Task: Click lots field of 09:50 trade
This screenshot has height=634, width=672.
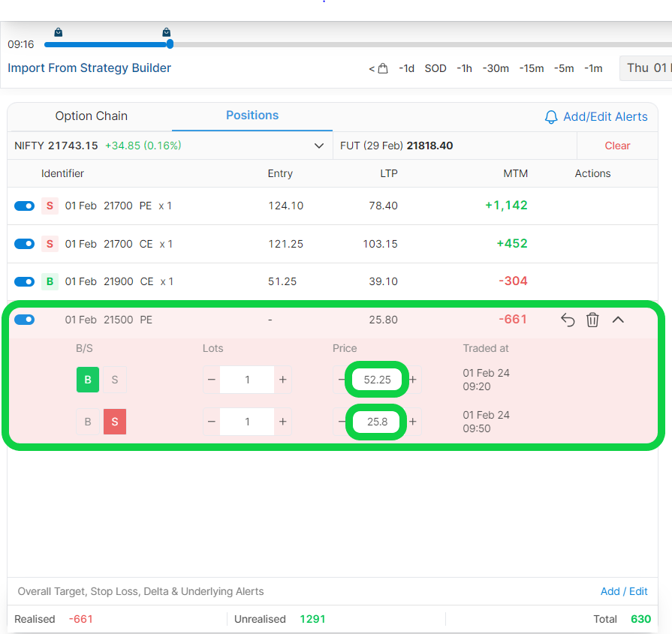Action: tap(247, 422)
